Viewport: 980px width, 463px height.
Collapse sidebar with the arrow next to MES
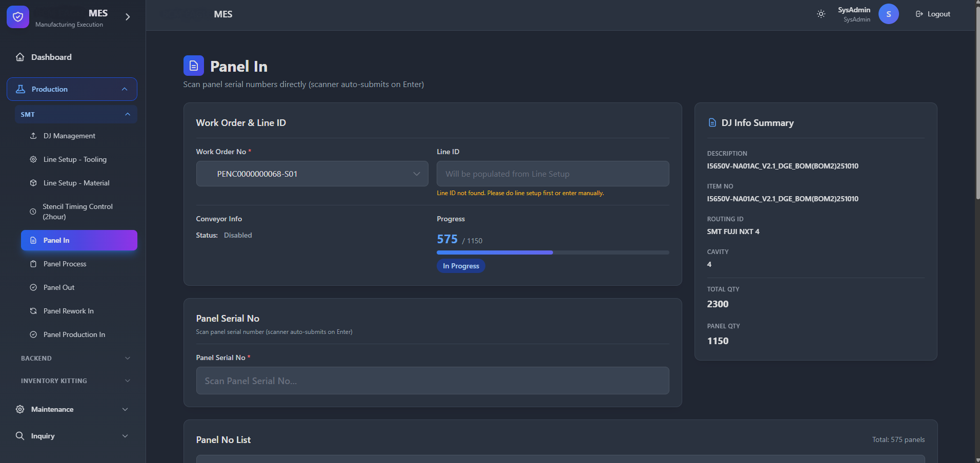[x=128, y=17]
